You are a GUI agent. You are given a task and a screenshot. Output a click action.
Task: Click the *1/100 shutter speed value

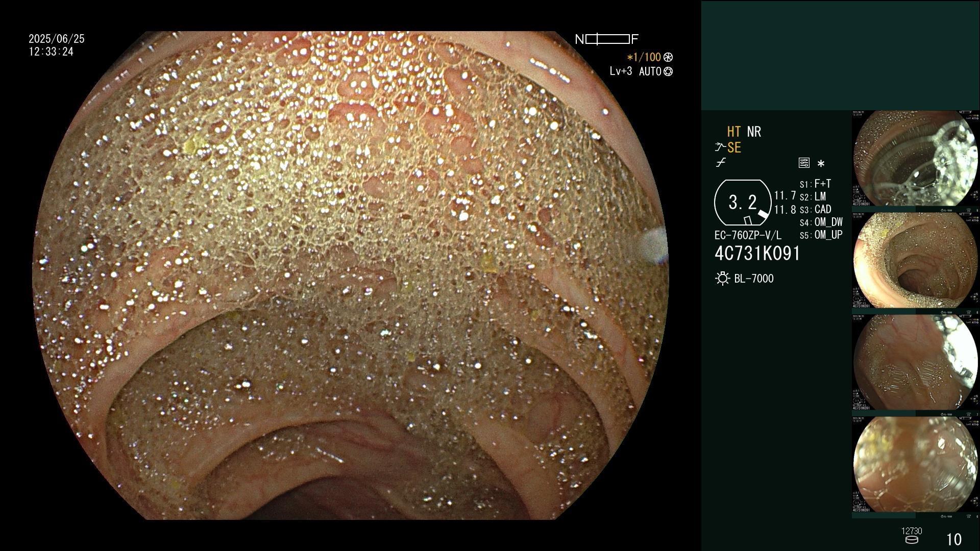tap(644, 57)
